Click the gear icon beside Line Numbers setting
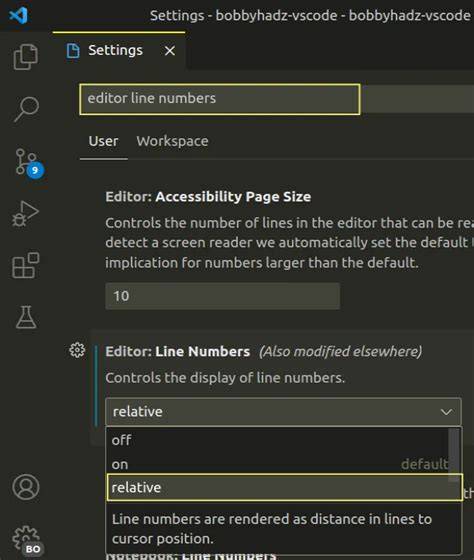The width and height of the screenshot is (474, 560). (77, 350)
